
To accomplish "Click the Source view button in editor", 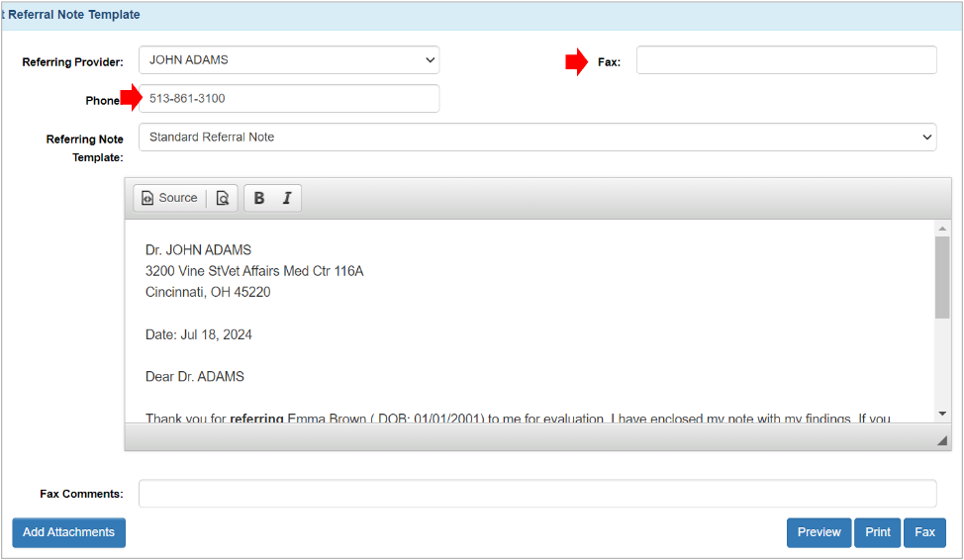I will (169, 198).
